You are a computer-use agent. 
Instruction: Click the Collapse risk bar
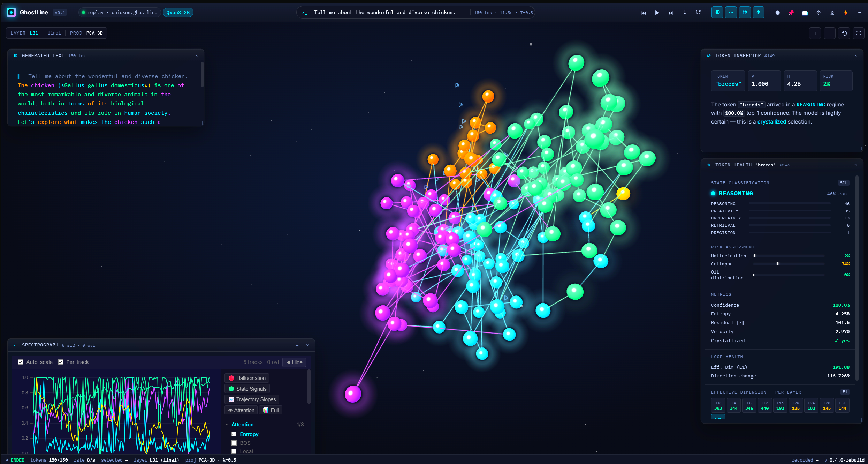789,264
